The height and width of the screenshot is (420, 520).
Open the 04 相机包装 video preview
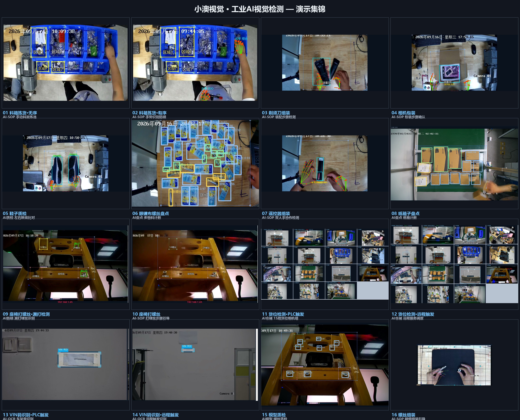[x=454, y=63]
